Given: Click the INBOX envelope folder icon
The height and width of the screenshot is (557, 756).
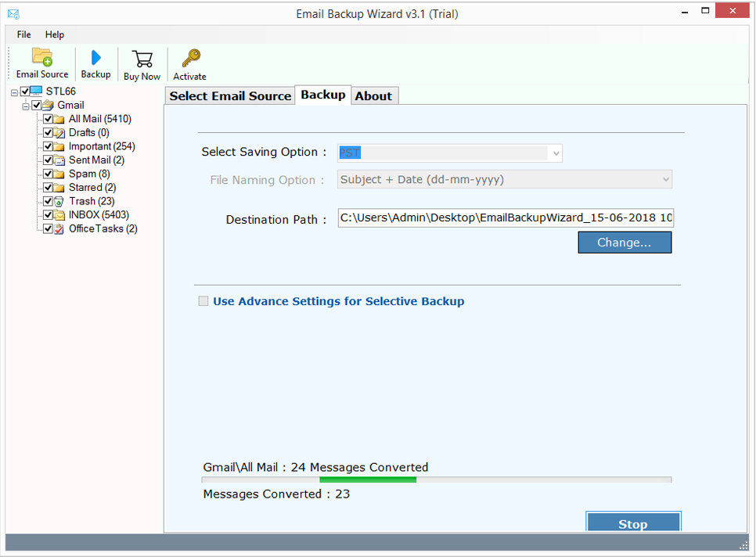Looking at the screenshot, I should click(59, 215).
